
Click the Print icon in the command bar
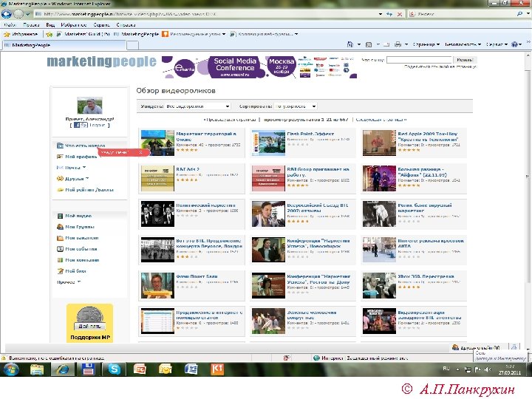click(x=398, y=44)
